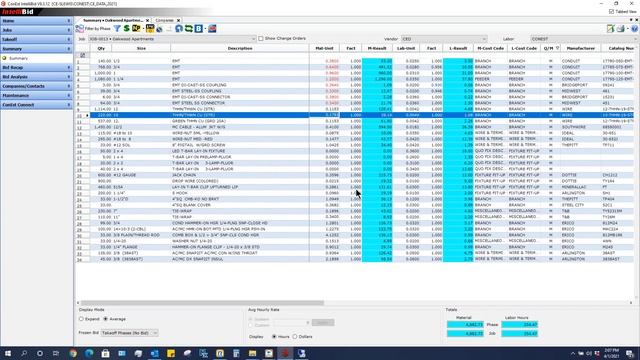Open the Job dropdown Oakwood Apartments
Image resolution: width=640 pixels, height=360 pixels.
(172, 39)
